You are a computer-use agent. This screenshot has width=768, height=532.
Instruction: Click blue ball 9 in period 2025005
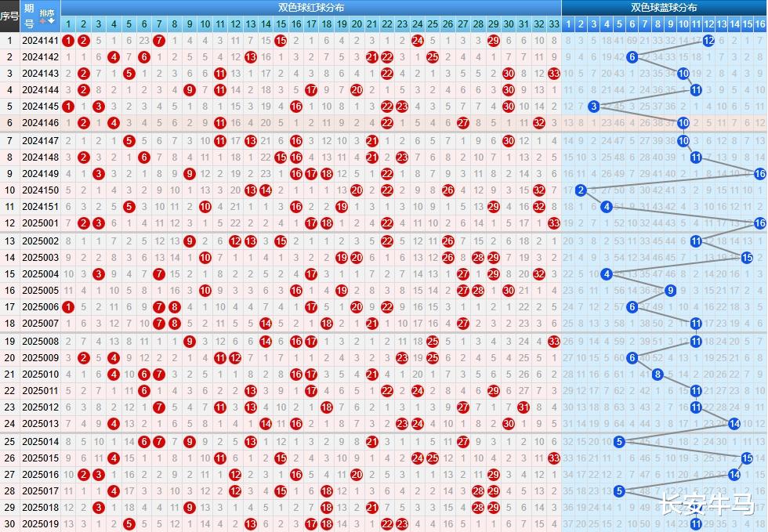coord(670,291)
